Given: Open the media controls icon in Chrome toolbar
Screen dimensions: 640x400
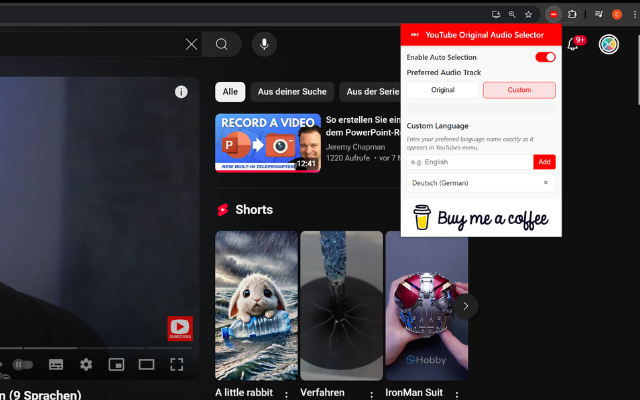Looking at the screenshot, I should click(x=599, y=14).
